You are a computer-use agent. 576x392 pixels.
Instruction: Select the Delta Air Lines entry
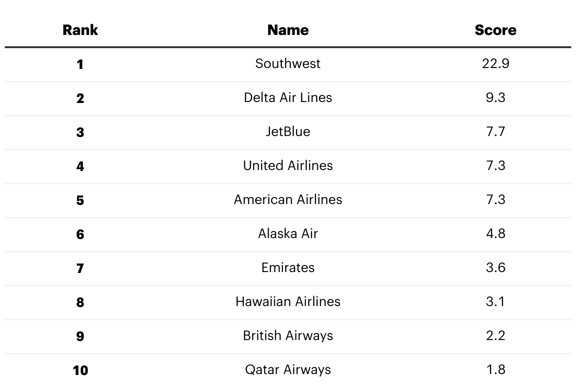pos(288,98)
